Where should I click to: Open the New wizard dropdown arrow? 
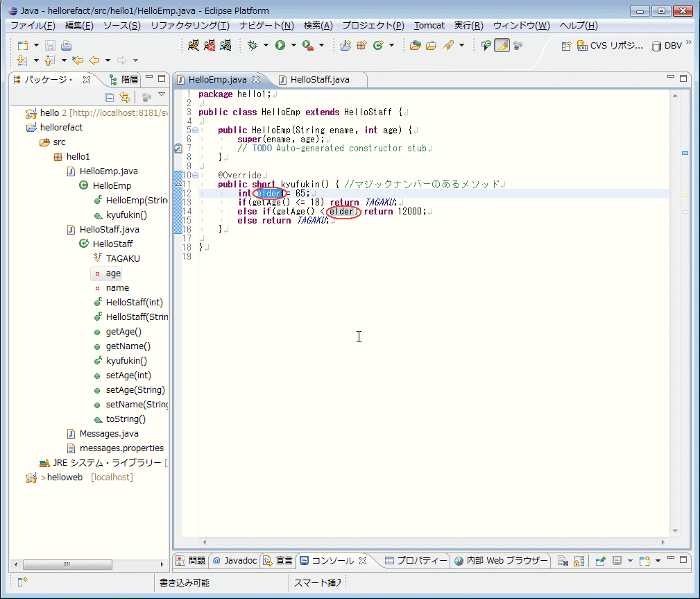click(36, 45)
